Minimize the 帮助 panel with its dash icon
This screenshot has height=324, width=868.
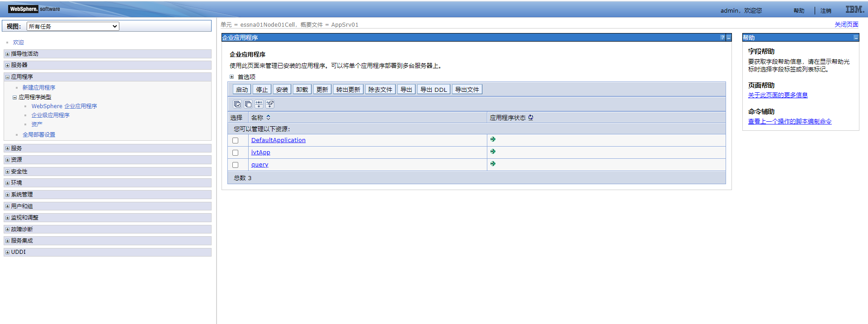856,38
